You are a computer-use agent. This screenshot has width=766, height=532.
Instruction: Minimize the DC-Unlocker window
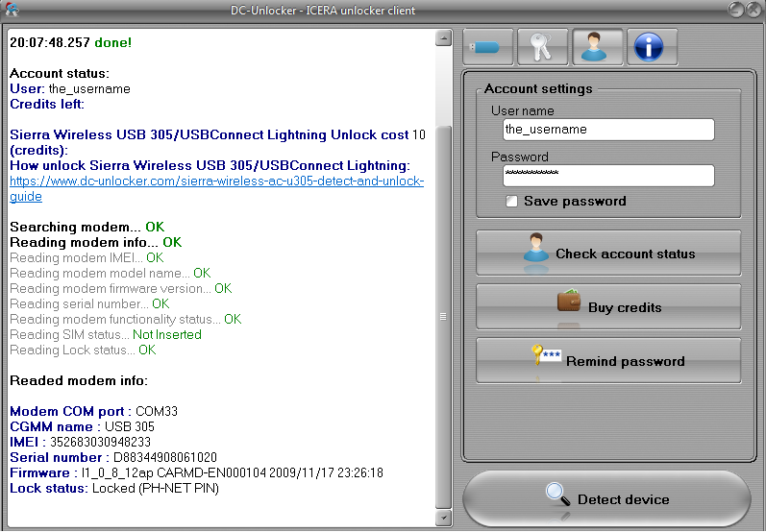click(735, 10)
